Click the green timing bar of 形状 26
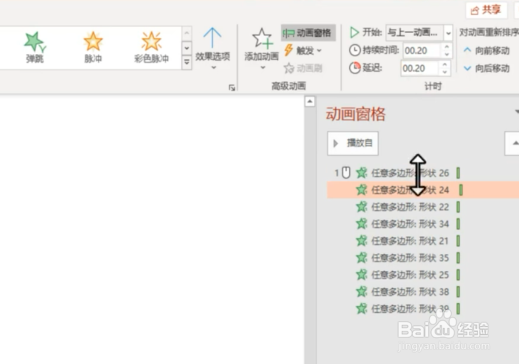 coord(458,173)
